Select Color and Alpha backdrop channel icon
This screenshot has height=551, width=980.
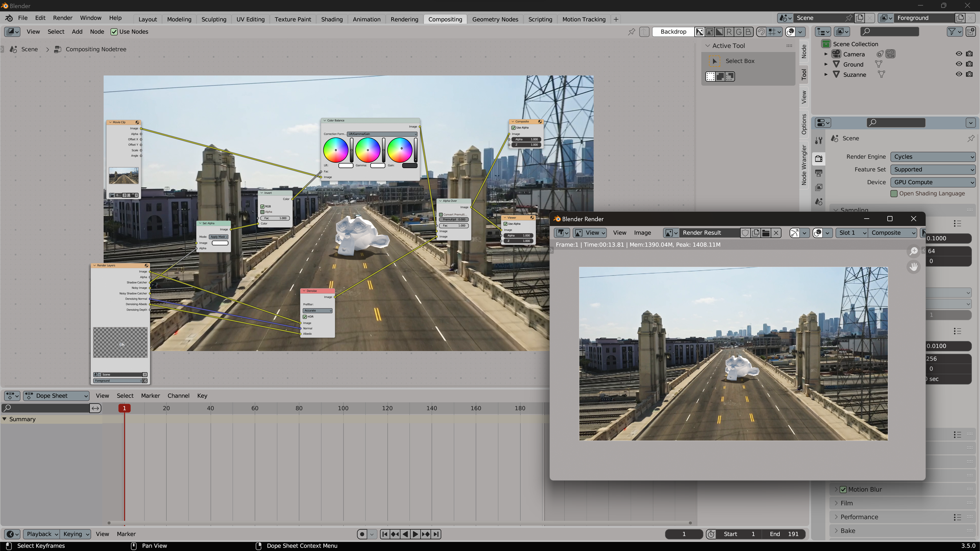pyautogui.click(x=700, y=32)
